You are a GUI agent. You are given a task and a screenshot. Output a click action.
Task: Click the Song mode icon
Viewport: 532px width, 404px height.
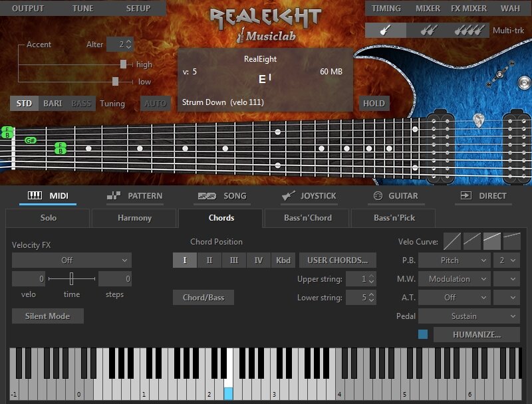tap(207, 196)
